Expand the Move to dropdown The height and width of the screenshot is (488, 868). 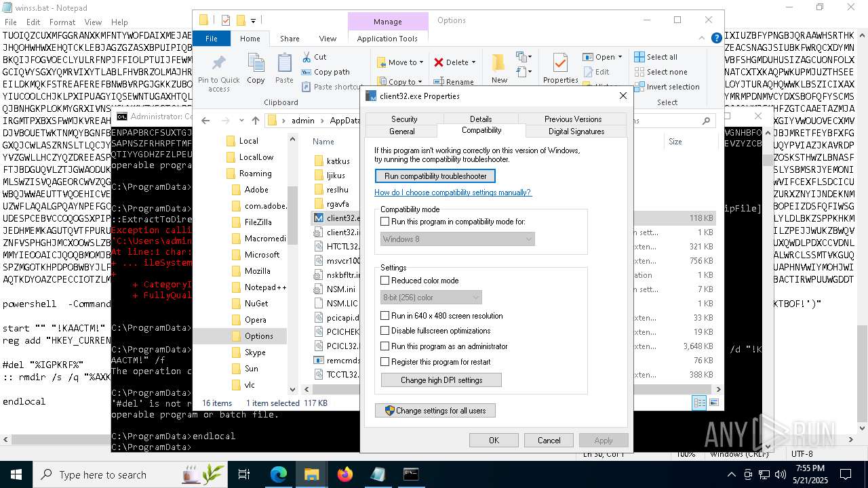(421, 62)
